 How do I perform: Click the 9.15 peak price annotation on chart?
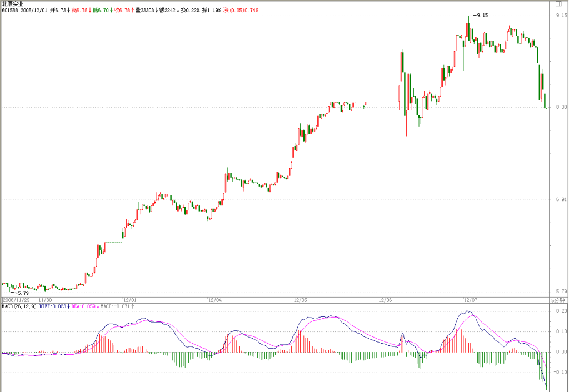(x=482, y=15)
